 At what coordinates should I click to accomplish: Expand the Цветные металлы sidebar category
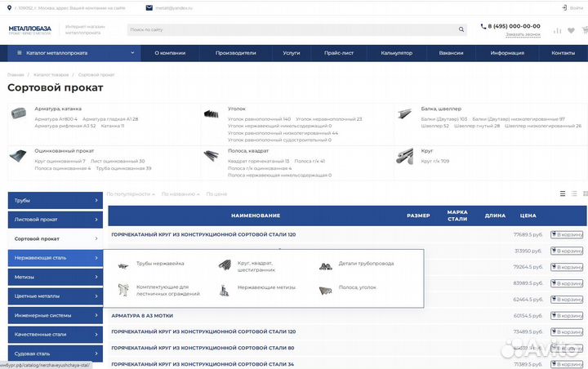[56, 296]
